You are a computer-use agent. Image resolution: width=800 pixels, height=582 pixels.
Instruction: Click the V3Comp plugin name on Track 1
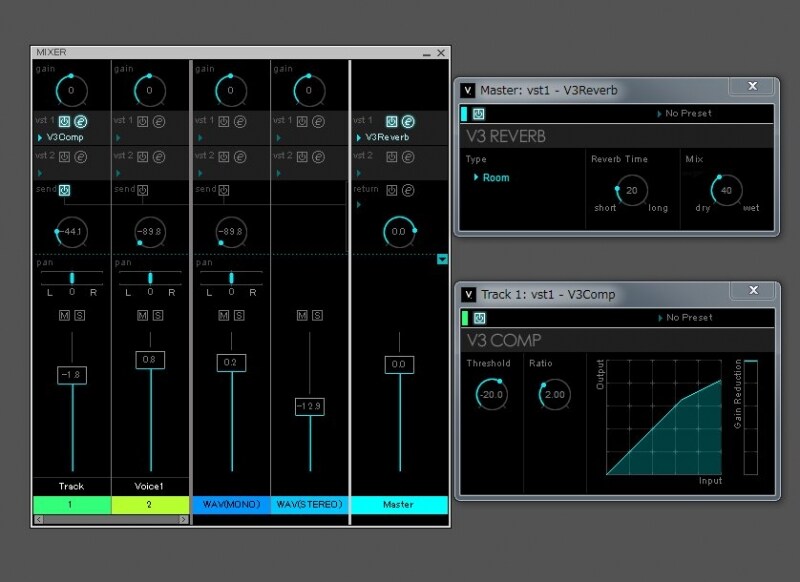point(65,137)
